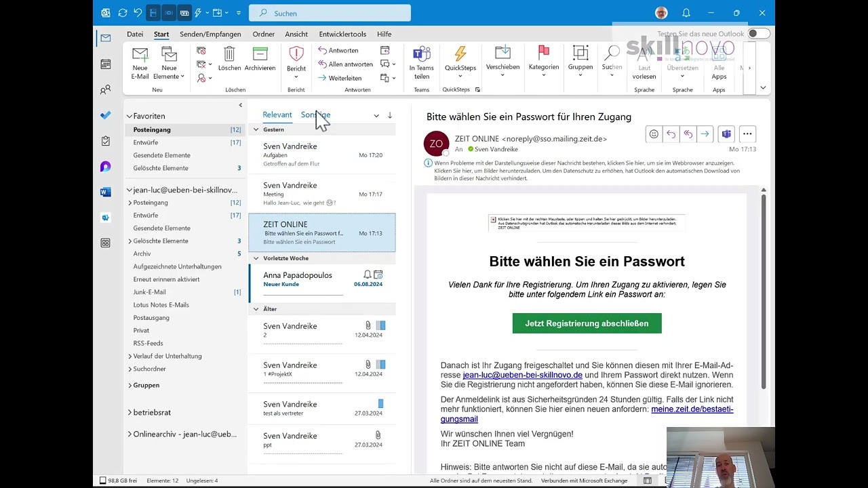Screen dimensions: 868x488
Task: Click the Send/Receive all folders sync icon
Action: point(123,13)
